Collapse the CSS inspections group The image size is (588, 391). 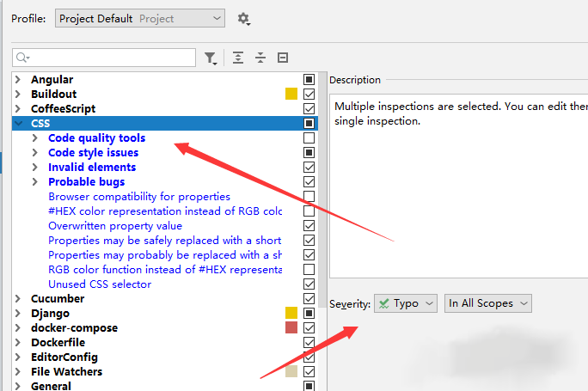18,124
